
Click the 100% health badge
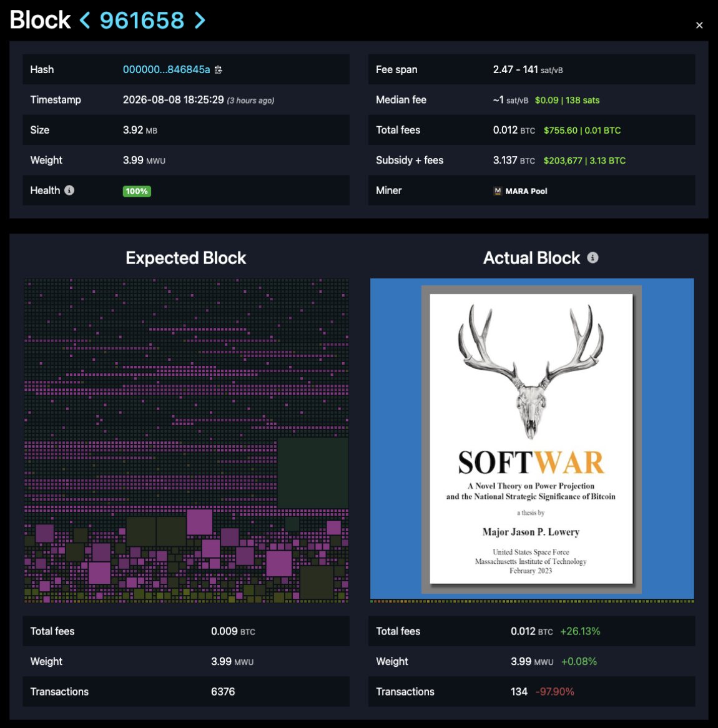coord(137,191)
